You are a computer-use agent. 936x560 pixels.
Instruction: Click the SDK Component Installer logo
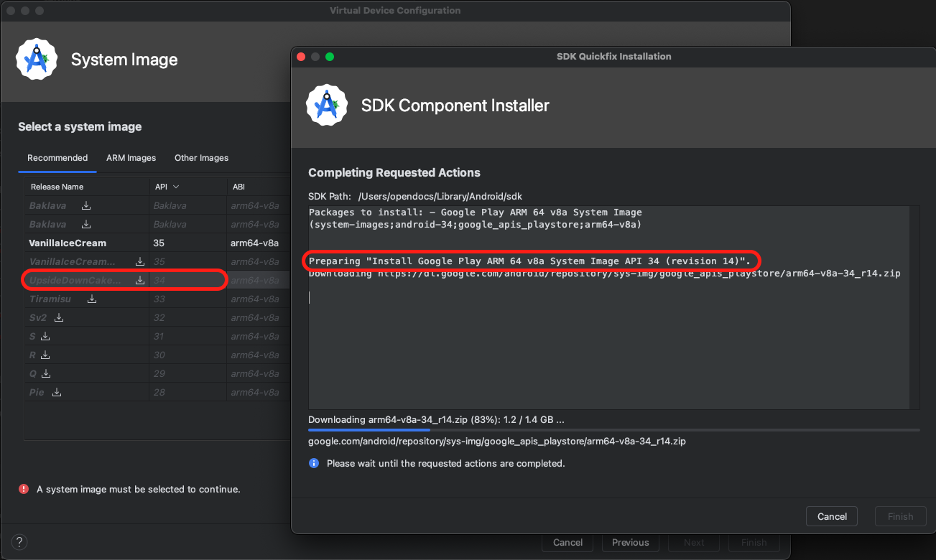point(327,106)
